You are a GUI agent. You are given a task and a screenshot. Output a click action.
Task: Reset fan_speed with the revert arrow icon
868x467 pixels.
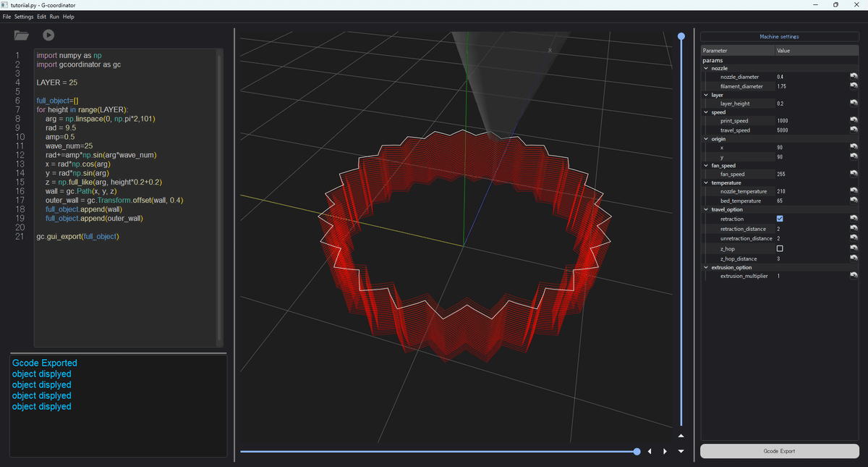[854, 174]
